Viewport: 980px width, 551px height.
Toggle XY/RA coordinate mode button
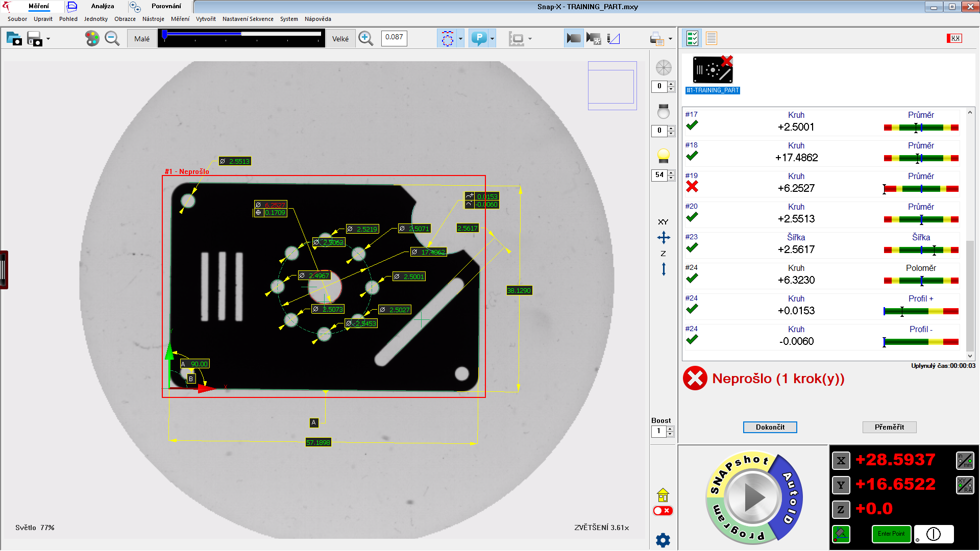[x=965, y=485]
